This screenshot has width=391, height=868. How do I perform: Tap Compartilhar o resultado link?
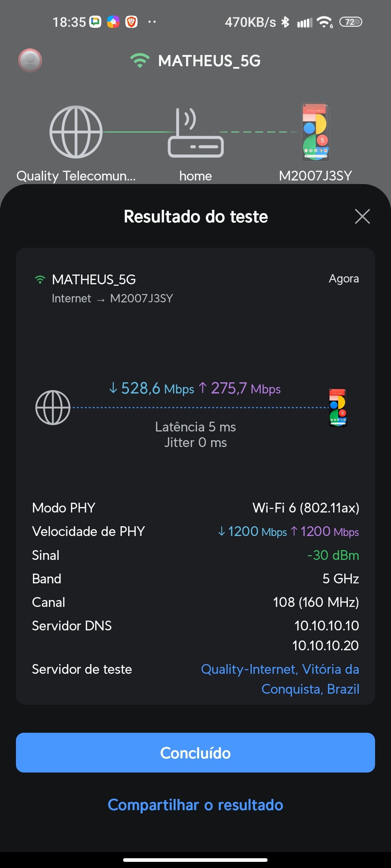195,805
